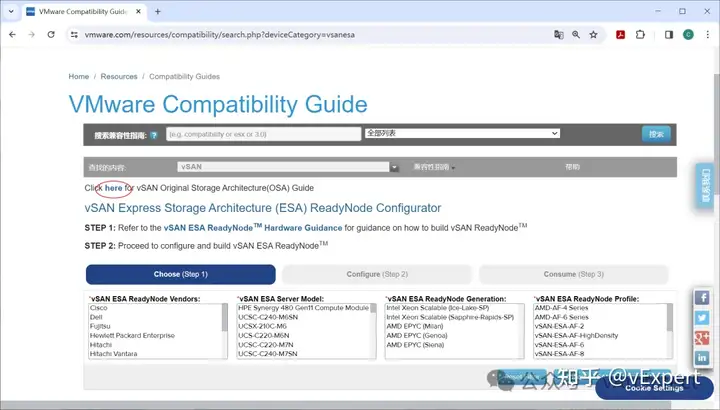This screenshot has width=720, height=410.
Task: Open the green profile avatar
Action: click(x=688, y=34)
